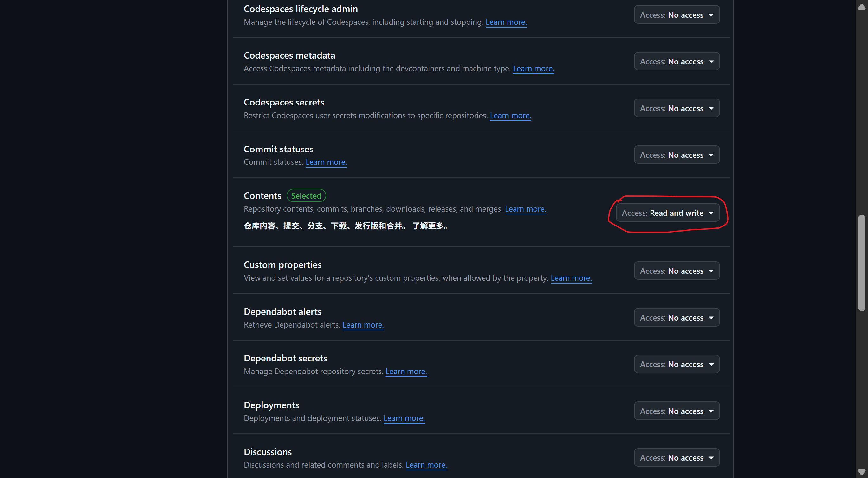Open Contents Read and write dropdown

[x=667, y=213]
